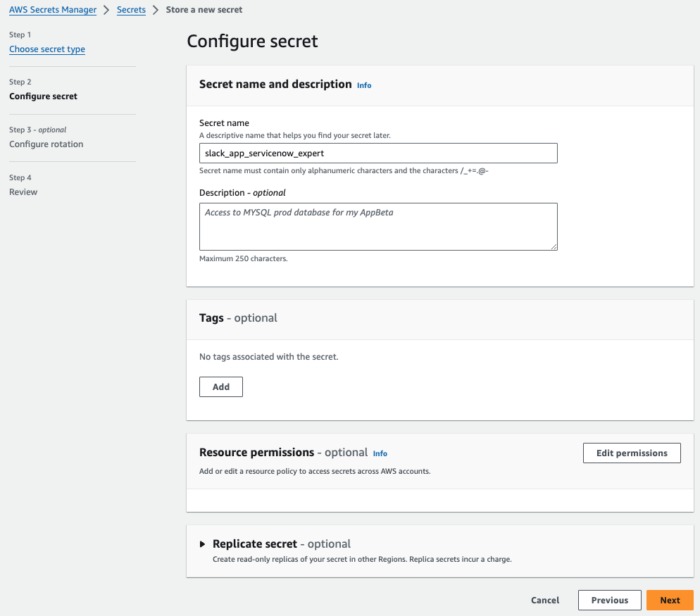Open Info link beside Resource permissions
This screenshot has height=616, width=700.
pyautogui.click(x=380, y=453)
